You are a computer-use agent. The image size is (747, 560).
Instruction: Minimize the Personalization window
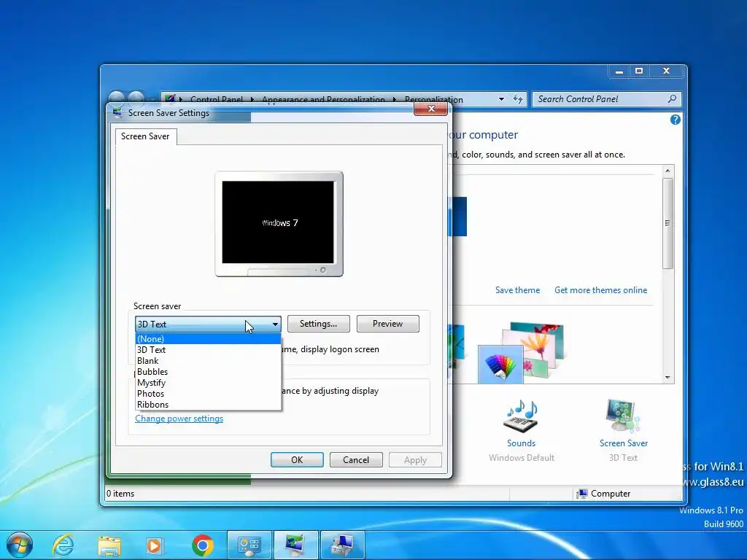pos(619,71)
